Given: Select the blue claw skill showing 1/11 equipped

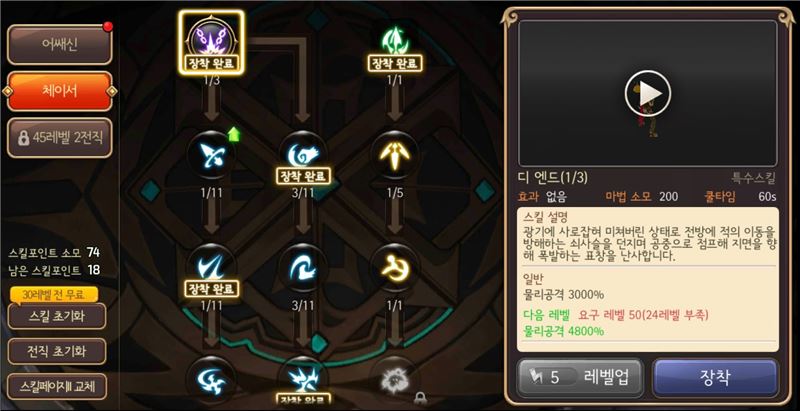Looking at the screenshot, I should (x=212, y=267).
